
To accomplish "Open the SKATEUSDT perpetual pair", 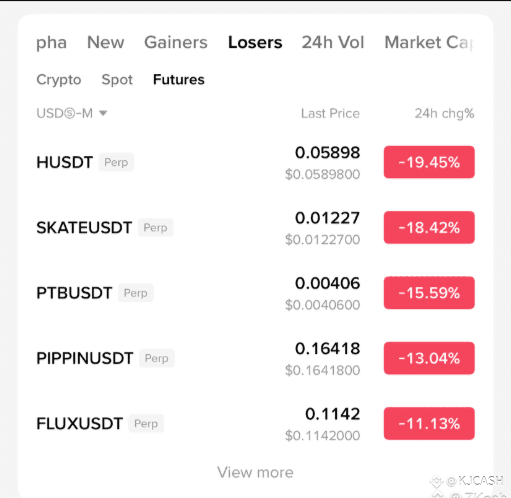I will pyautogui.click(x=255, y=228).
